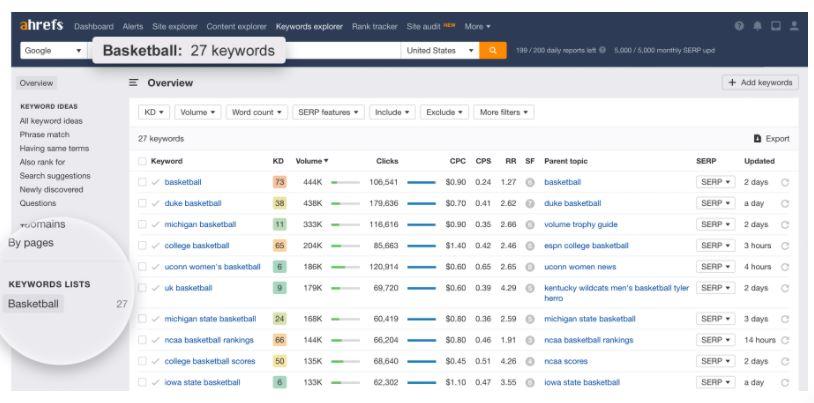Open the United States country dropdown
814x403 pixels.
point(440,50)
